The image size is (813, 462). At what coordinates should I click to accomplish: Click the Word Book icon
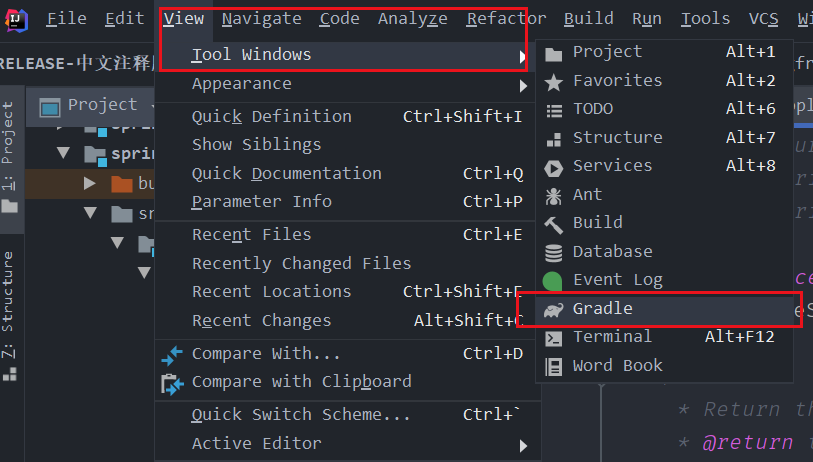tap(553, 366)
